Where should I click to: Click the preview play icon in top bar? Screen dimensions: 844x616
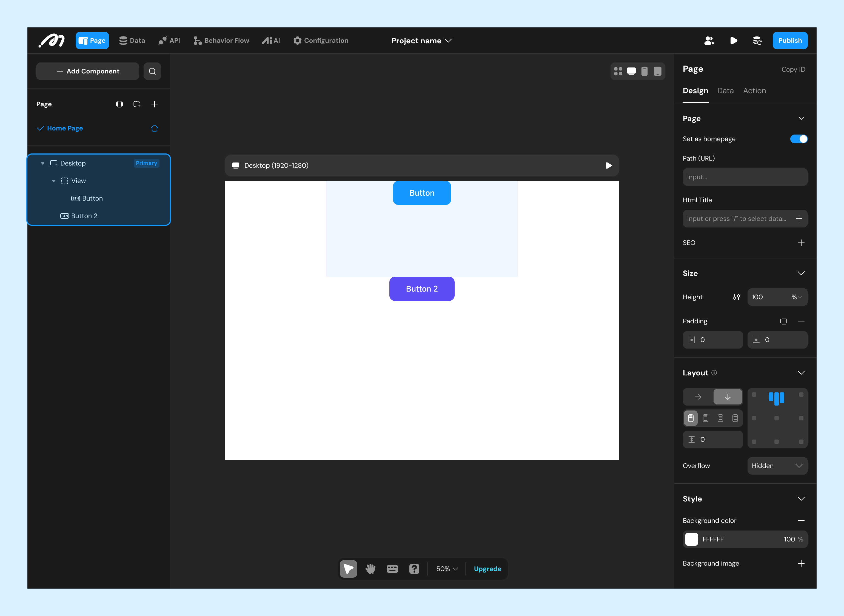[x=733, y=41]
